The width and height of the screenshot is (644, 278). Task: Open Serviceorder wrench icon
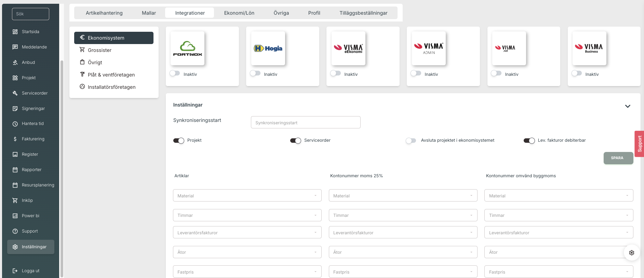click(x=15, y=93)
